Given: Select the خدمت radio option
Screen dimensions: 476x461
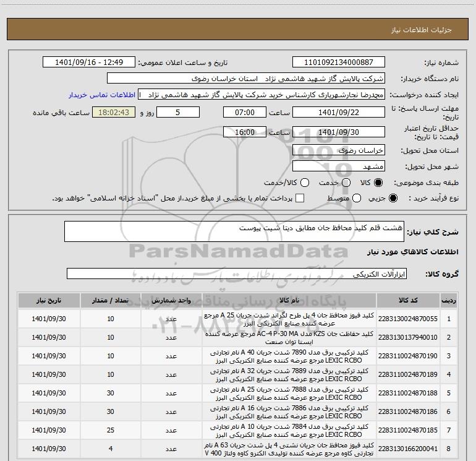Looking at the screenshot, I should pos(345,183).
